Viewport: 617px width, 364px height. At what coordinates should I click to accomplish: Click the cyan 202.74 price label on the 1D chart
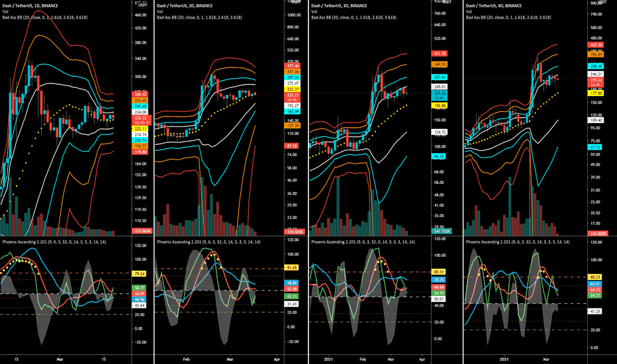(140, 140)
